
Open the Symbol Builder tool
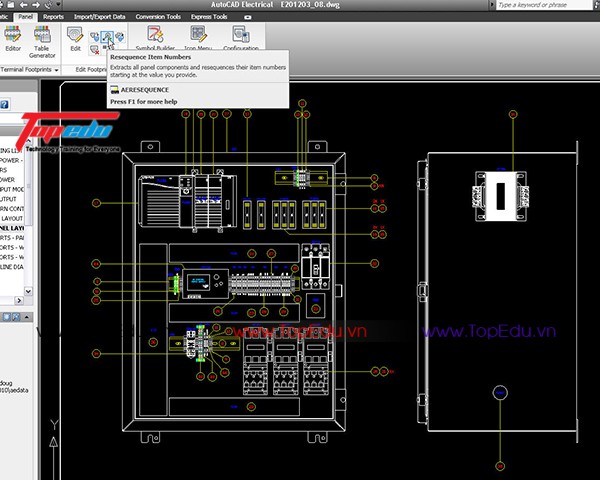click(155, 38)
